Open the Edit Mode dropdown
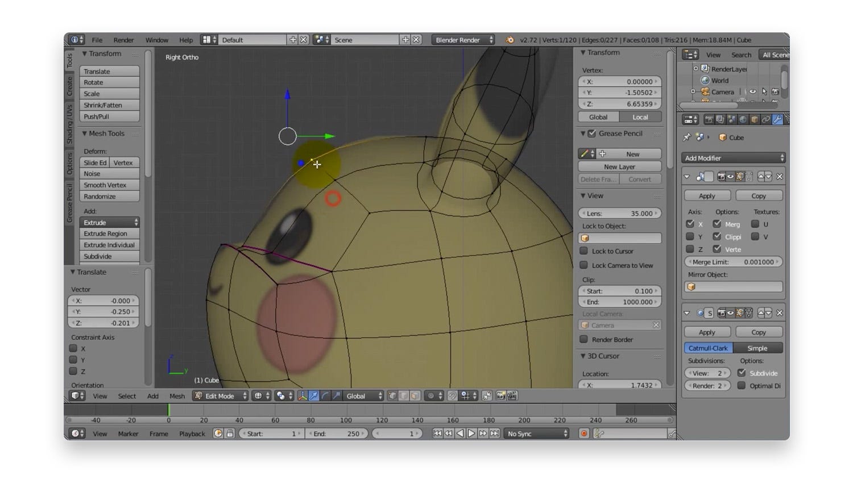 click(x=221, y=396)
